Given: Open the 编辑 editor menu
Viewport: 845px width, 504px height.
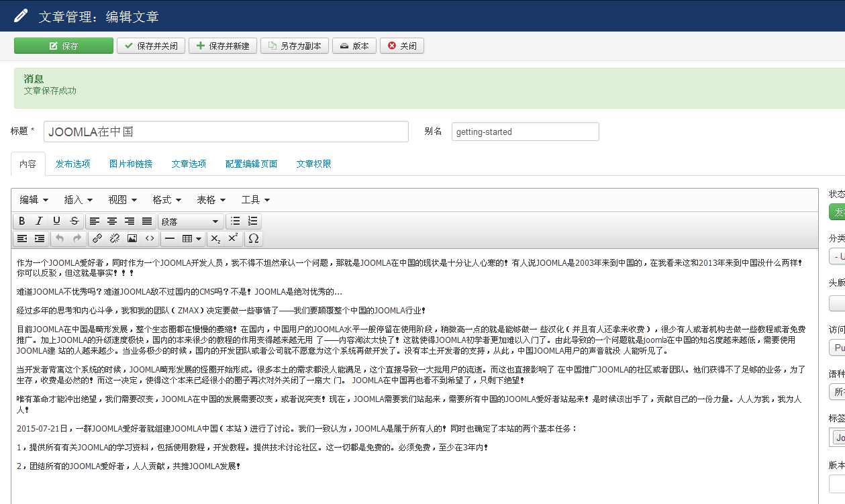Looking at the screenshot, I should tap(34, 200).
